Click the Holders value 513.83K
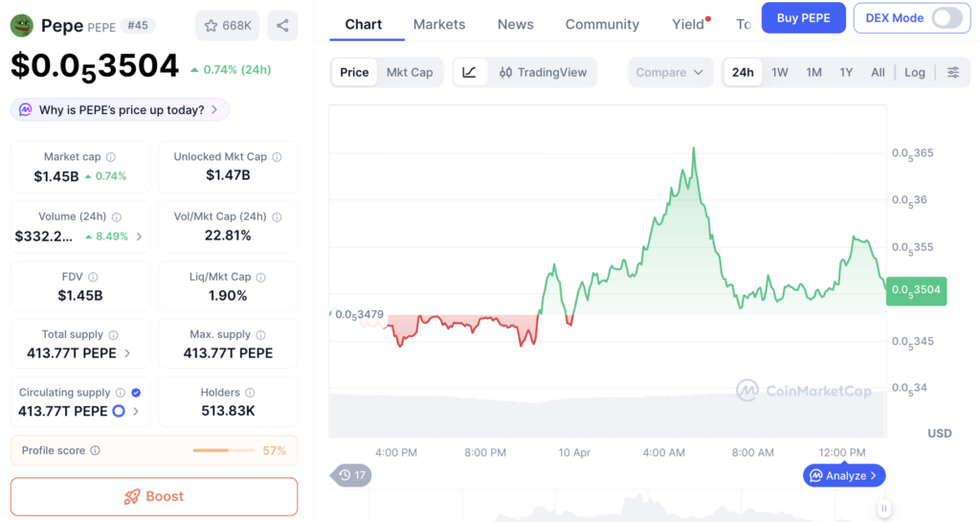This screenshot has height=522, width=980. (228, 411)
